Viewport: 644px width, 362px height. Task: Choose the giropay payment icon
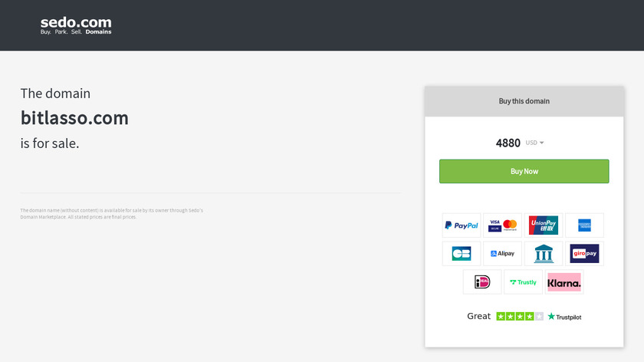[x=584, y=254]
